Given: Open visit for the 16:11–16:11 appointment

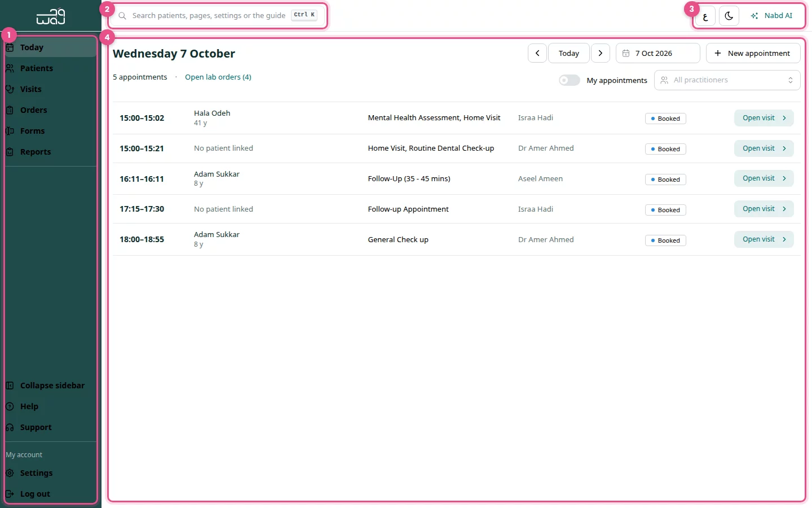Looking at the screenshot, I should [764, 178].
